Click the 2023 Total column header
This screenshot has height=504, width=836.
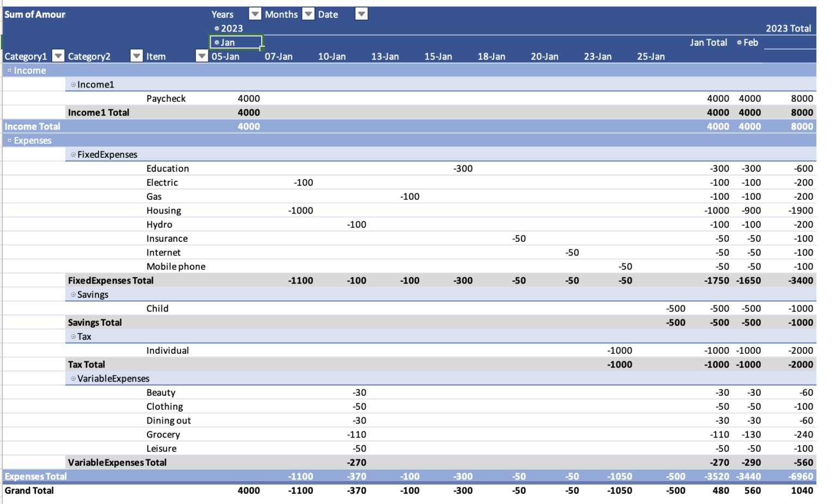[789, 28]
